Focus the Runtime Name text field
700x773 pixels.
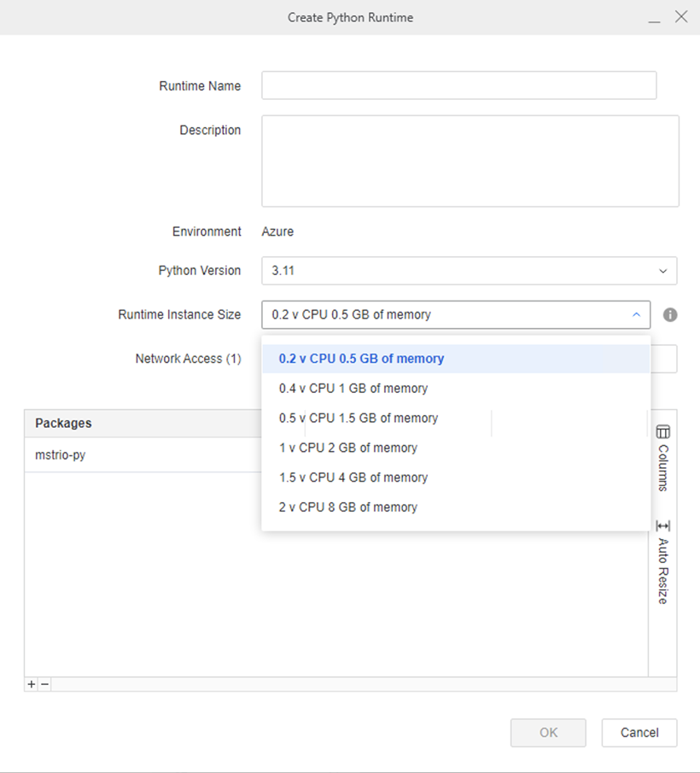[458, 85]
